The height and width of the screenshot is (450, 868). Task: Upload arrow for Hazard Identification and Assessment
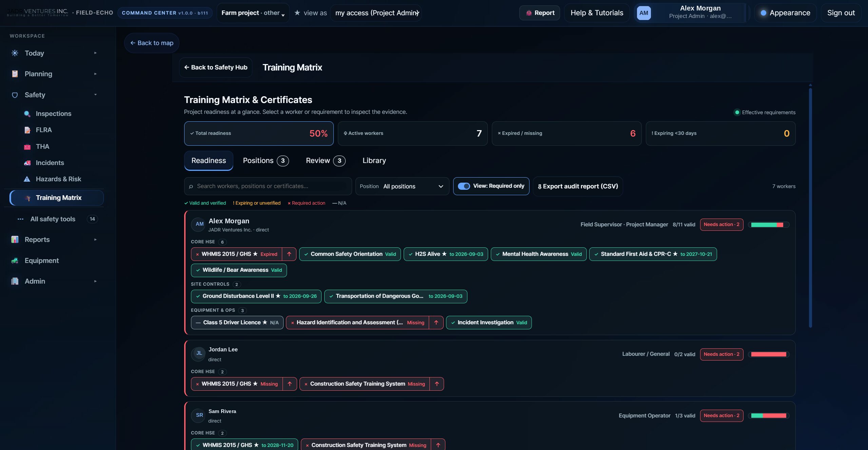436,323
